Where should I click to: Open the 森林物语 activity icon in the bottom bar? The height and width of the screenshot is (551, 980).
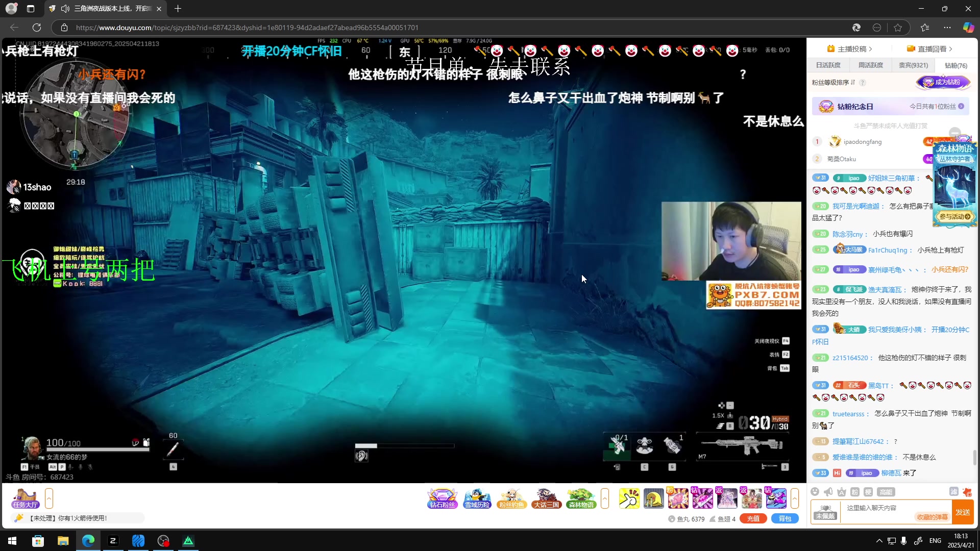(x=581, y=498)
